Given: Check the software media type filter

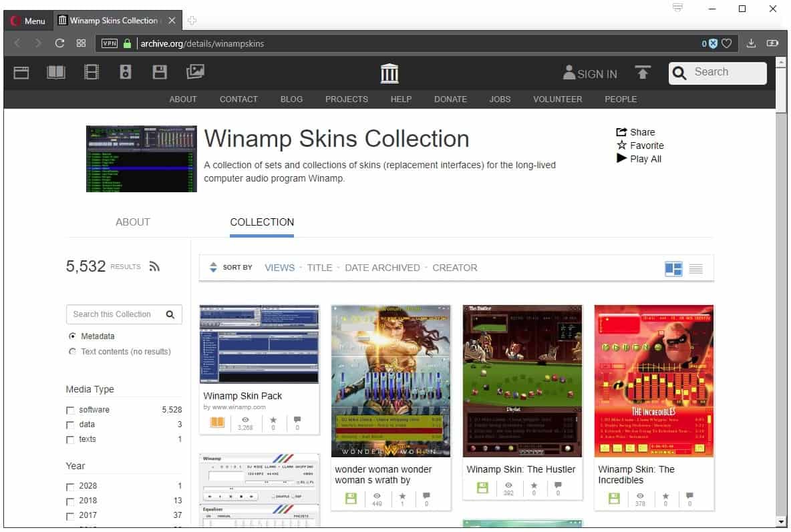Looking at the screenshot, I should click(x=70, y=409).
